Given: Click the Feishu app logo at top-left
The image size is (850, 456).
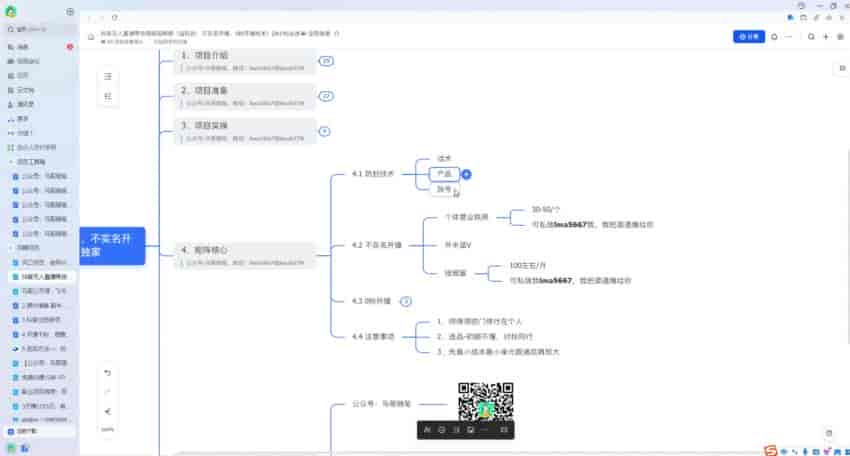Looking at the screenshot, I should pos(11,11).
